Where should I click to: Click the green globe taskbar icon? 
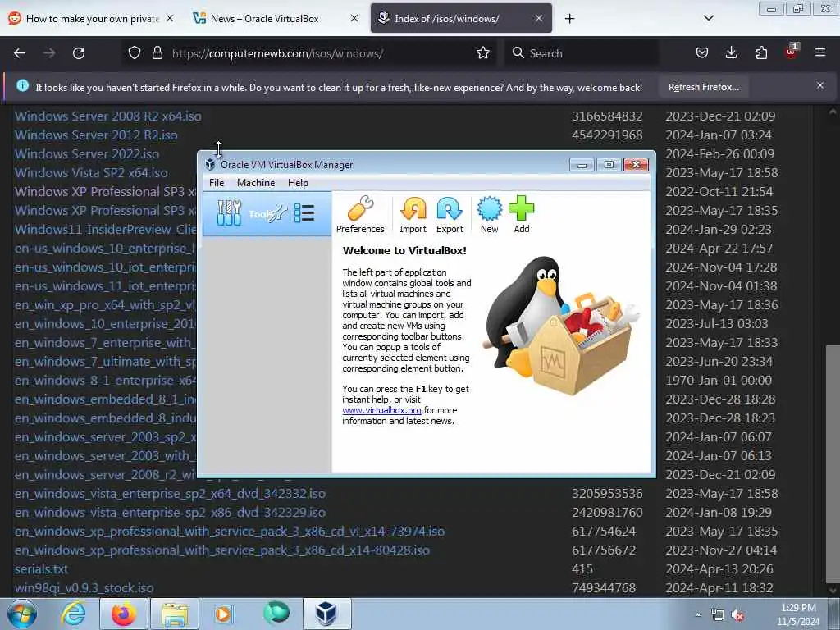pyautogui.click(x=276, y=613)
